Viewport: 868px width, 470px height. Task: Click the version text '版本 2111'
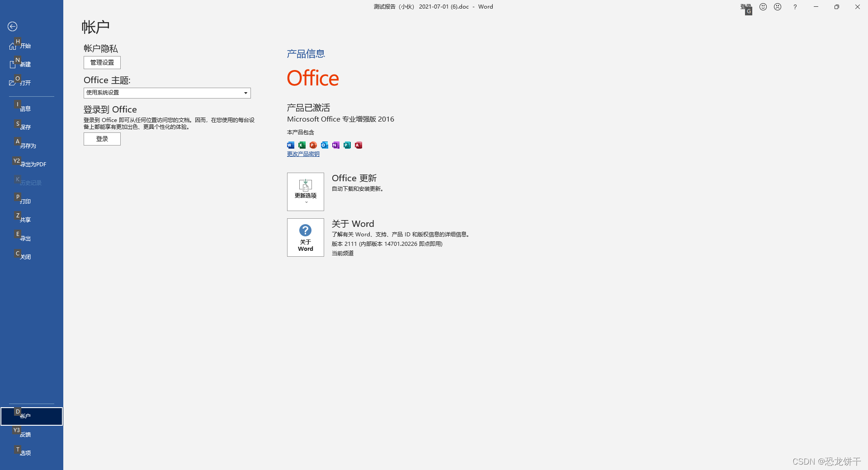(344, 244)
